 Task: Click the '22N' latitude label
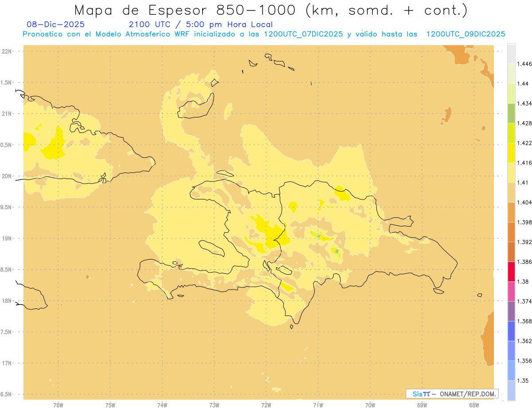tap(7, 51)
